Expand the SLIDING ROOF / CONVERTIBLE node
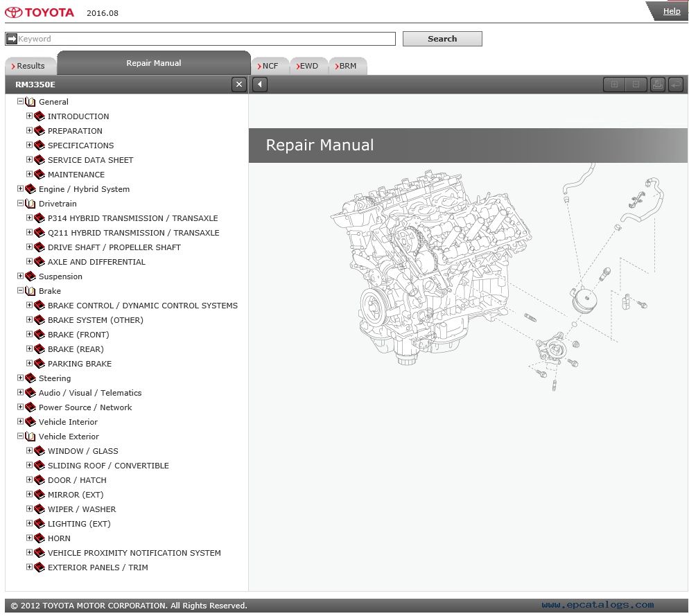The image size is (689, 616). click(x=29, y=465)
